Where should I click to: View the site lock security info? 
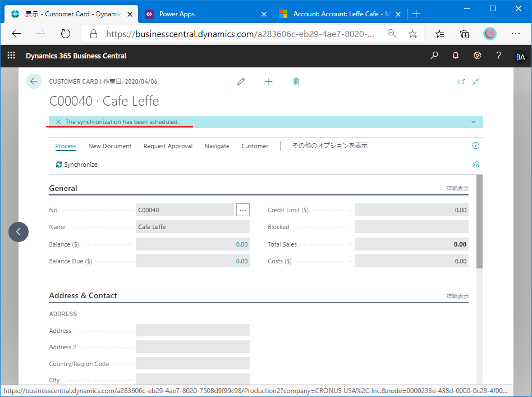click(94, 34)
